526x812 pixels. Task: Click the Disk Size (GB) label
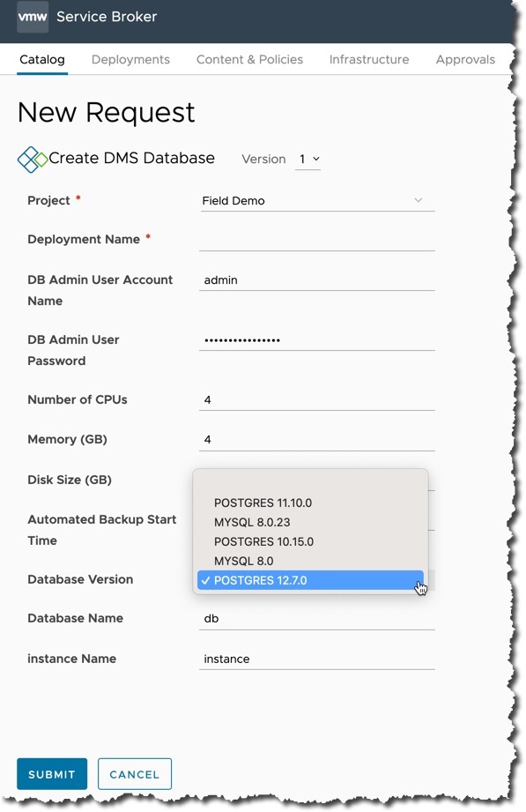tap(70, 480)
